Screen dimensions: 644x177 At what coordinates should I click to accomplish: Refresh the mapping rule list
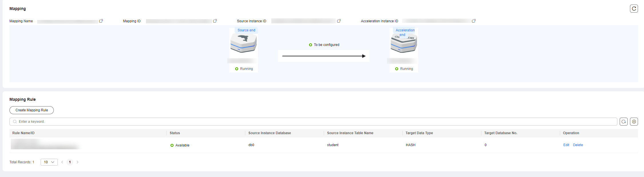(x=623, y=122)
